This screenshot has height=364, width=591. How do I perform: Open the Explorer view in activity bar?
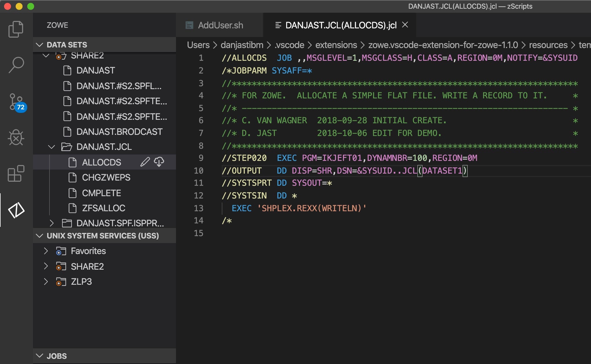[16, 29]
